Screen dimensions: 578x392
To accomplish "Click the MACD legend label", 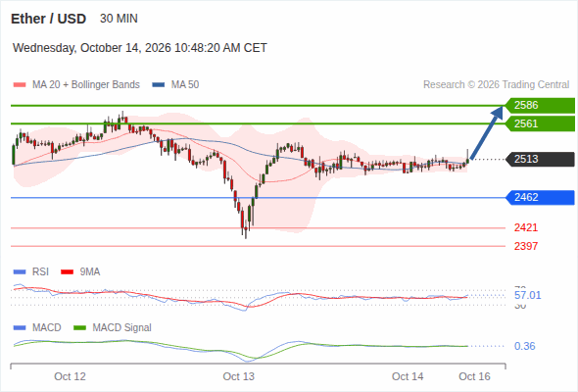I will click(x=46, y=328).
